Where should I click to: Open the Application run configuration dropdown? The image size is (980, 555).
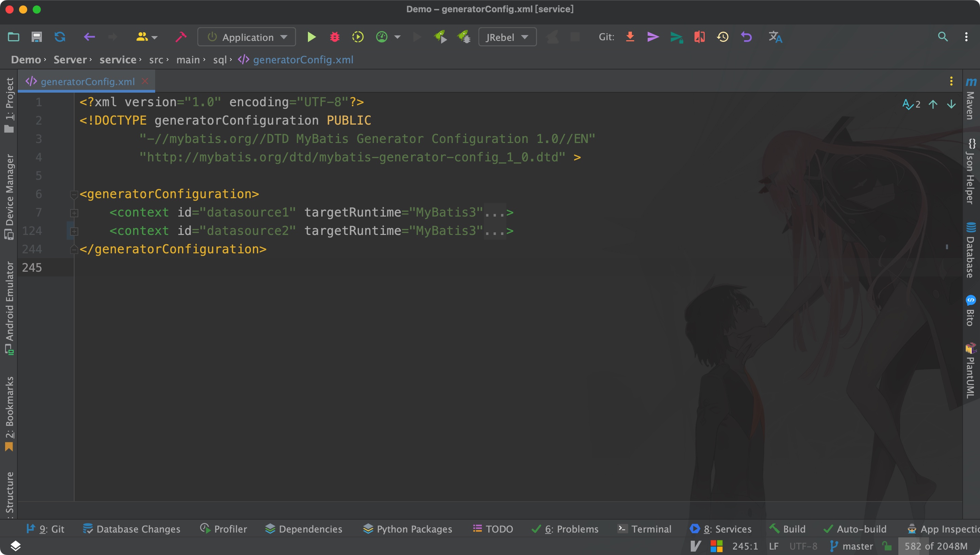tap(247, 37)
